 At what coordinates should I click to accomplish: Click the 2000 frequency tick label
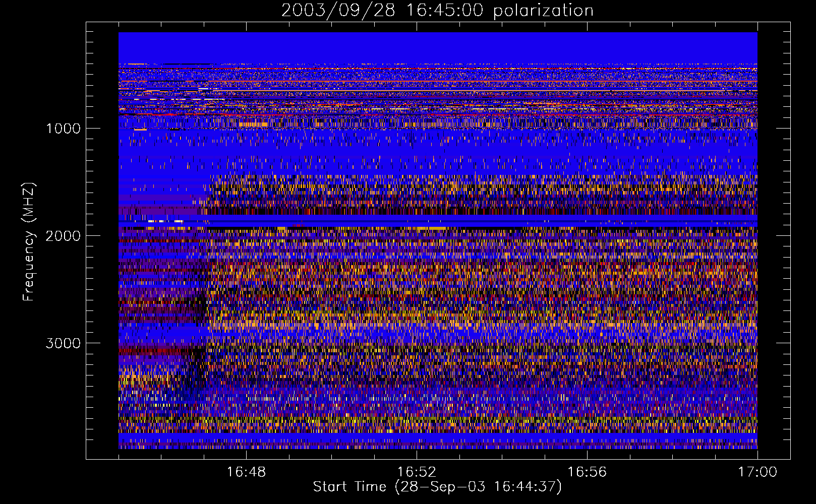coord(63,235)
